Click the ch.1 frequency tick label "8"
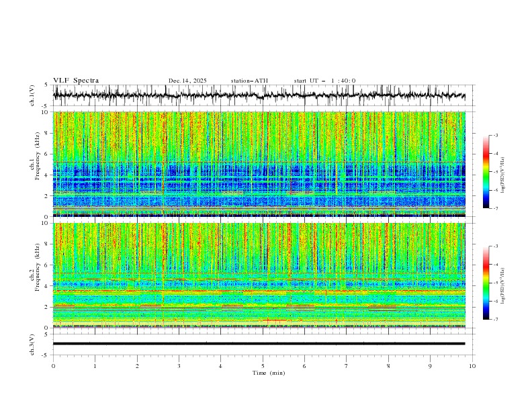The image size is (532, 411). [x=47, y=133]
